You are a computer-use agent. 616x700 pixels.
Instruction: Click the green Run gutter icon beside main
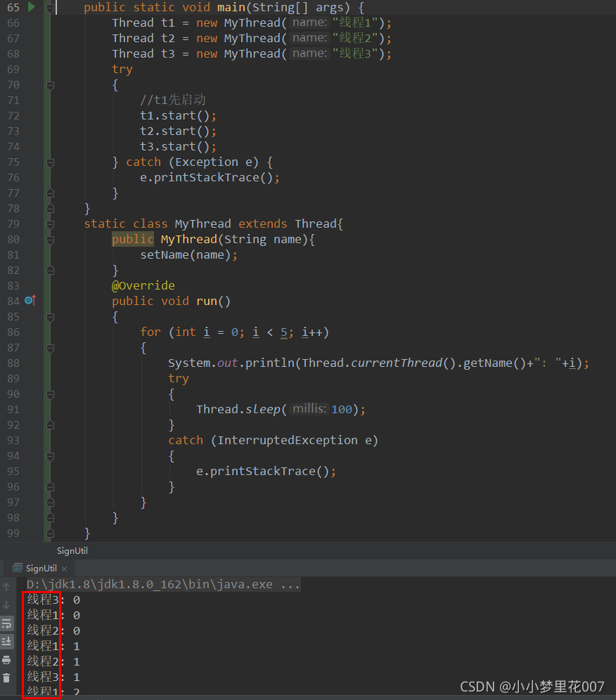coord(31,7)
